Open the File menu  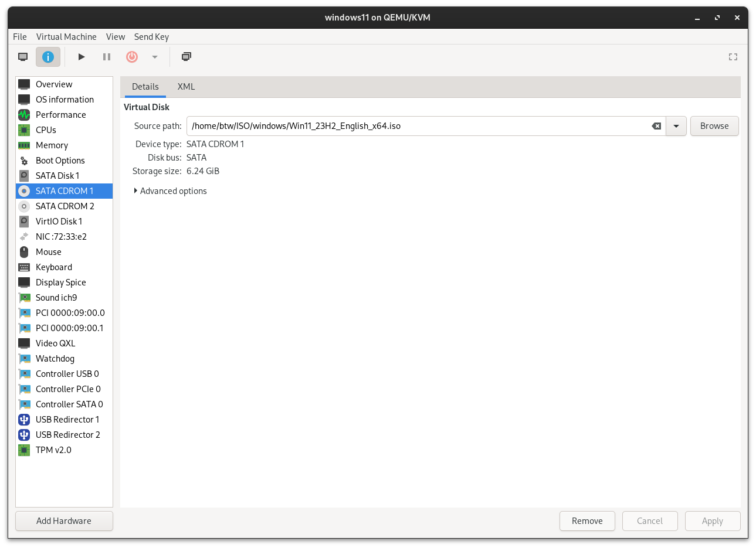click(20, 36)
